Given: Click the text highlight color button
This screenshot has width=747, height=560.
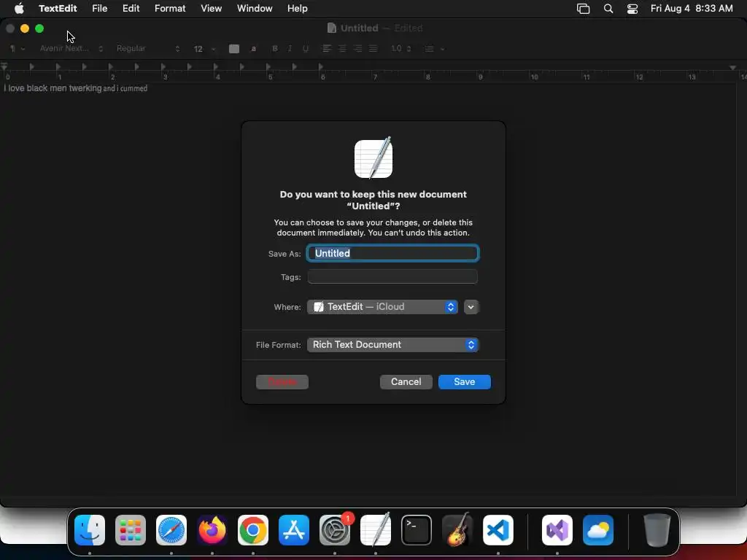Looking at the screenshot, I should [x=253, y=49].
